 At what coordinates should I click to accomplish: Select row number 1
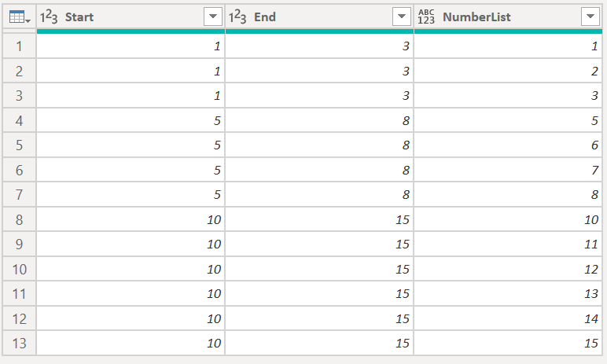[x=19, y=46]
